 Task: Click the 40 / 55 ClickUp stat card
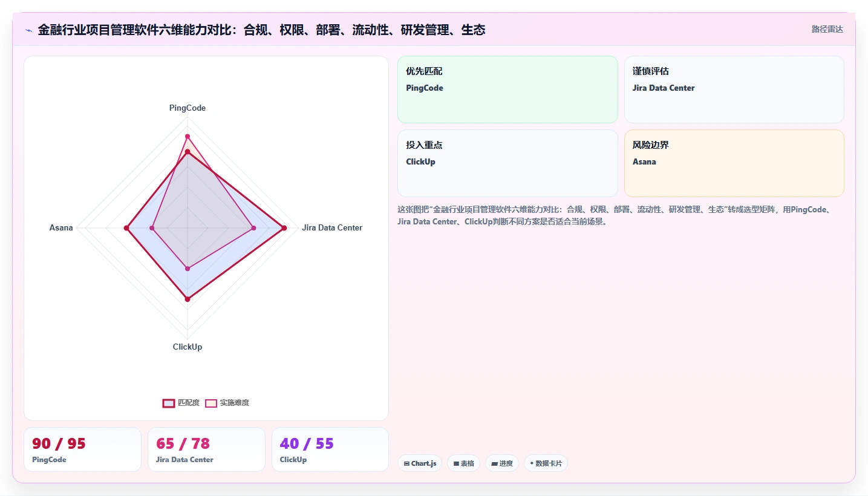tap(330, 449)
